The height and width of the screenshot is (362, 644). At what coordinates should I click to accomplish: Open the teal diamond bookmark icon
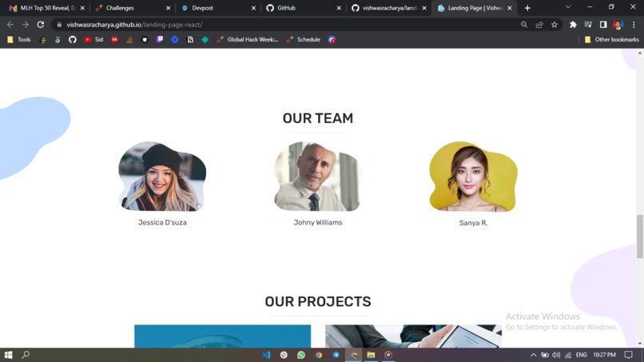(205, 40)
